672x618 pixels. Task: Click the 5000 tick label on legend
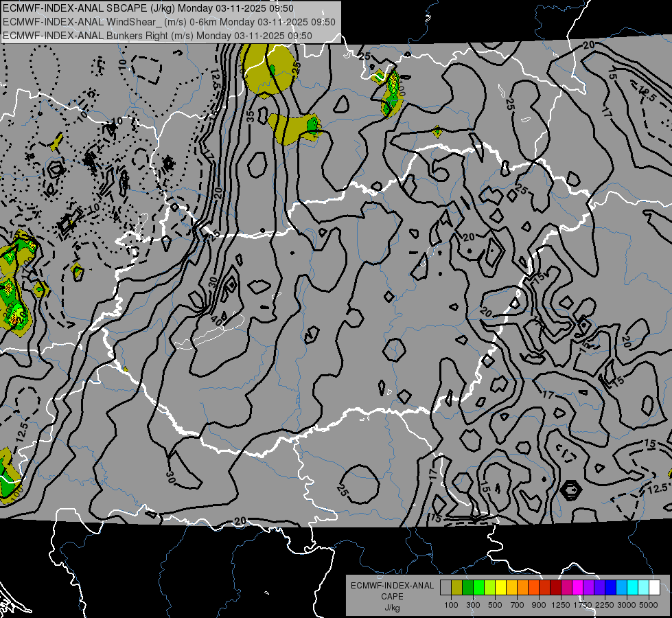pos(649,605)
